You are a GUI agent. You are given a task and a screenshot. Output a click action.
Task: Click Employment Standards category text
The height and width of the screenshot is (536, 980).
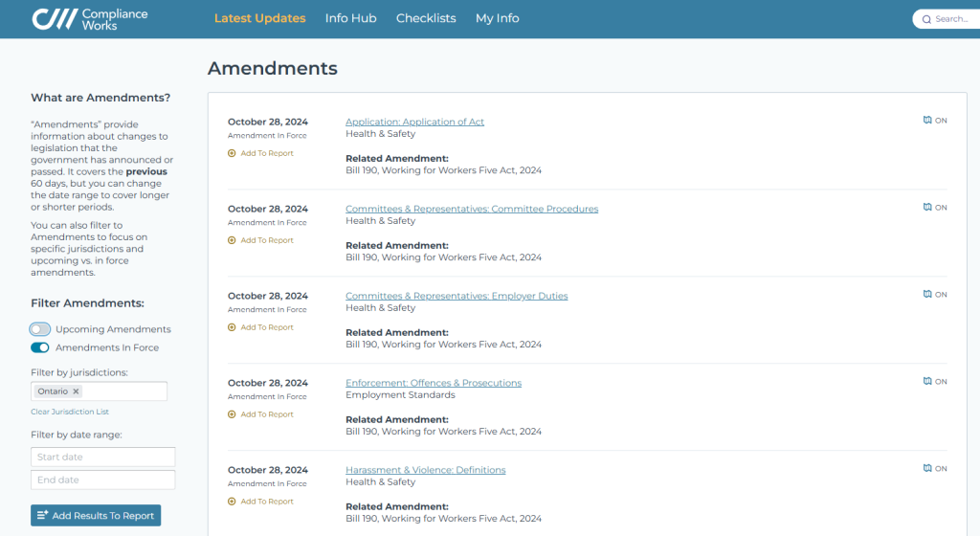click(x=401, y=394)
